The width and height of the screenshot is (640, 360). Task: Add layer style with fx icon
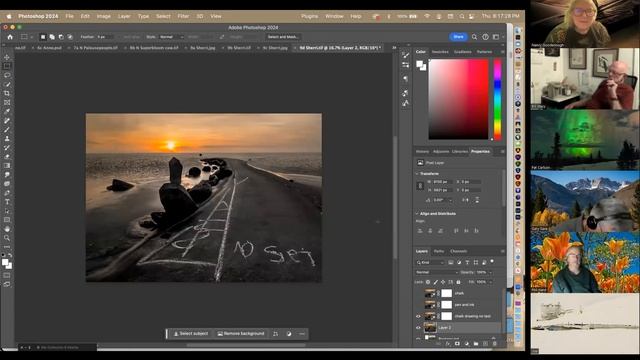coord(448,344)
